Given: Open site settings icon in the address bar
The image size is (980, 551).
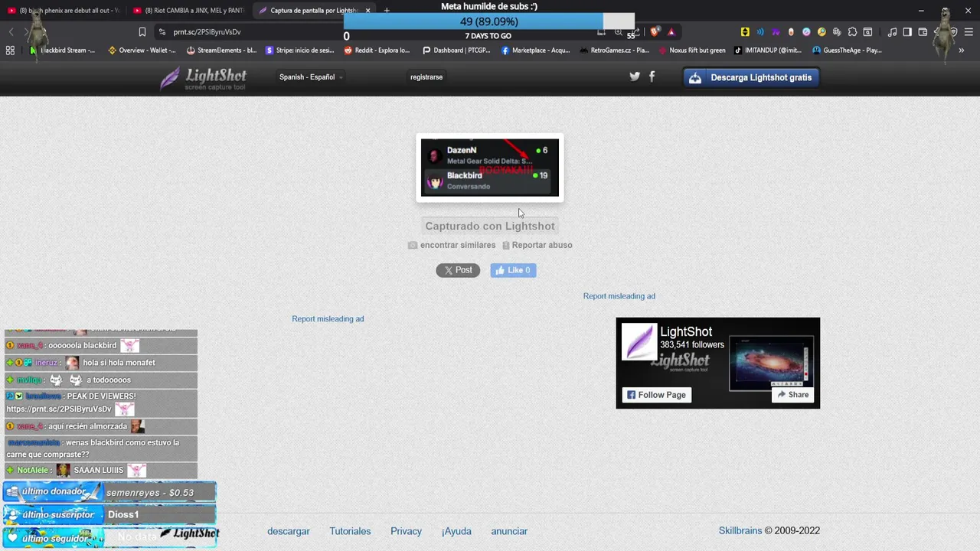Looking at the screenshot, I should 162,32.
